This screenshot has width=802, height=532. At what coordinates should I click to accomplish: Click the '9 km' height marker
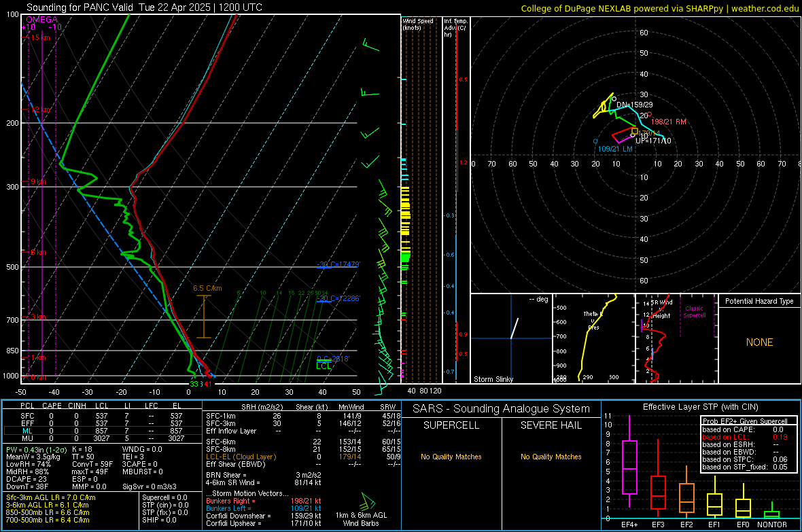(x=38, y=181)
